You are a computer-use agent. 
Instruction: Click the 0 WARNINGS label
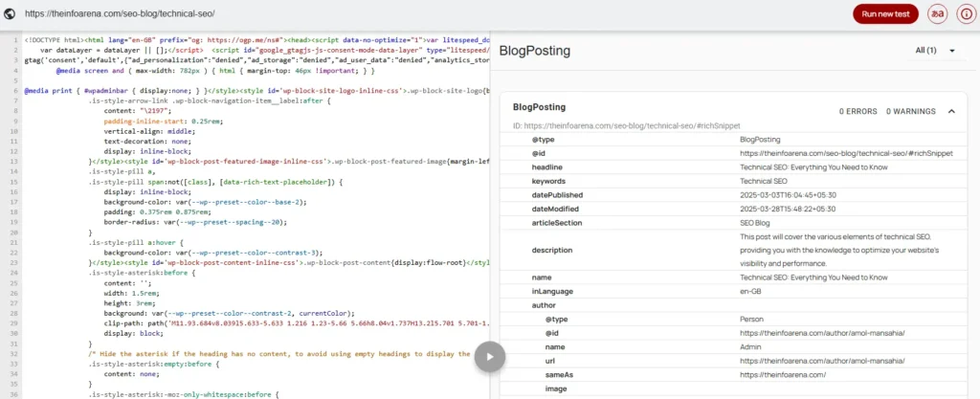pyautogui.click(x=911, y=112)
